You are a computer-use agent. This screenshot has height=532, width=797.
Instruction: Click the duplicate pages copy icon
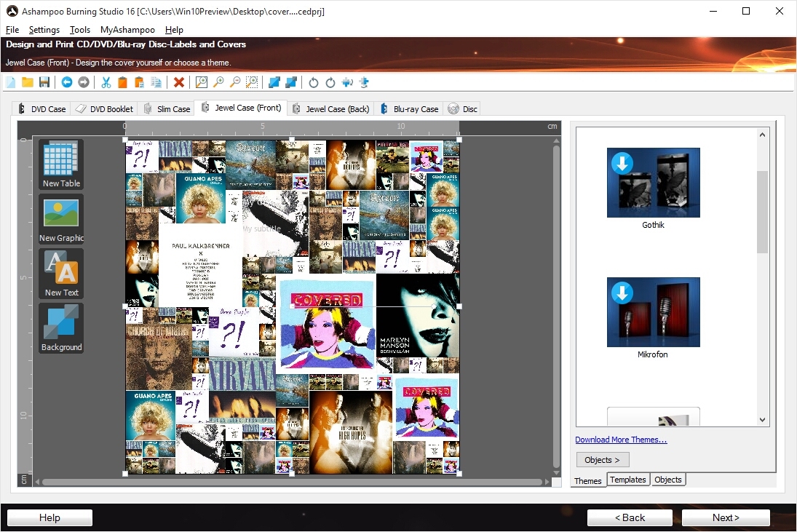point(156,82)
